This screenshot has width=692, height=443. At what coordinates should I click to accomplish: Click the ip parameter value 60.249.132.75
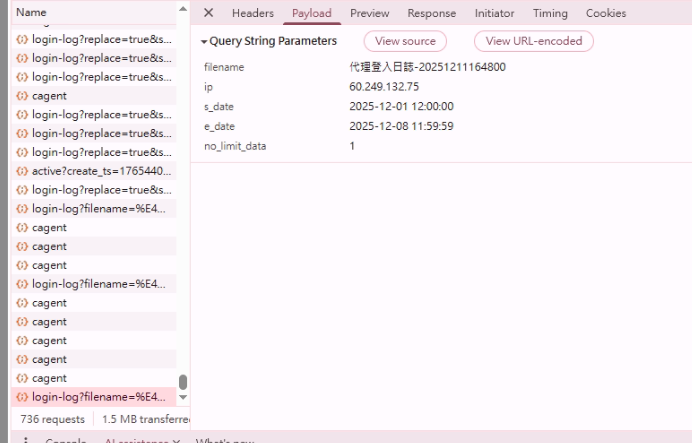(384, 87)
